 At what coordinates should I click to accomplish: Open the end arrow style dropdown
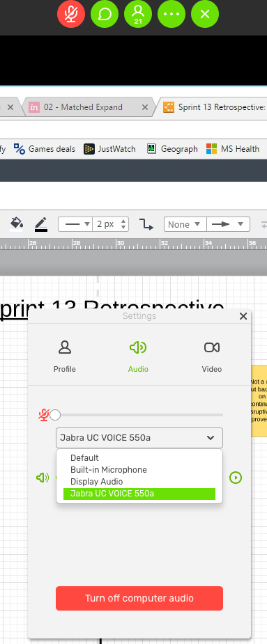coord(229,224)
